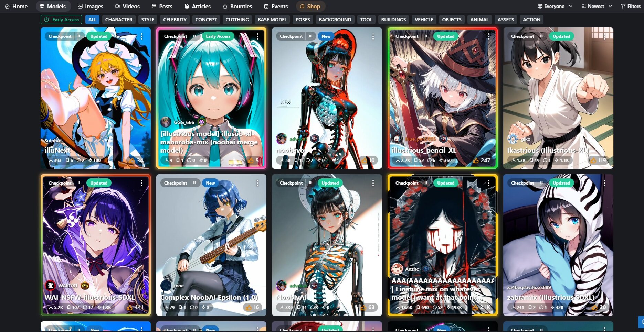644x332 pixels.
Task: Open the three-dot menu on NooblyAI card
Action: click(373, 183)
